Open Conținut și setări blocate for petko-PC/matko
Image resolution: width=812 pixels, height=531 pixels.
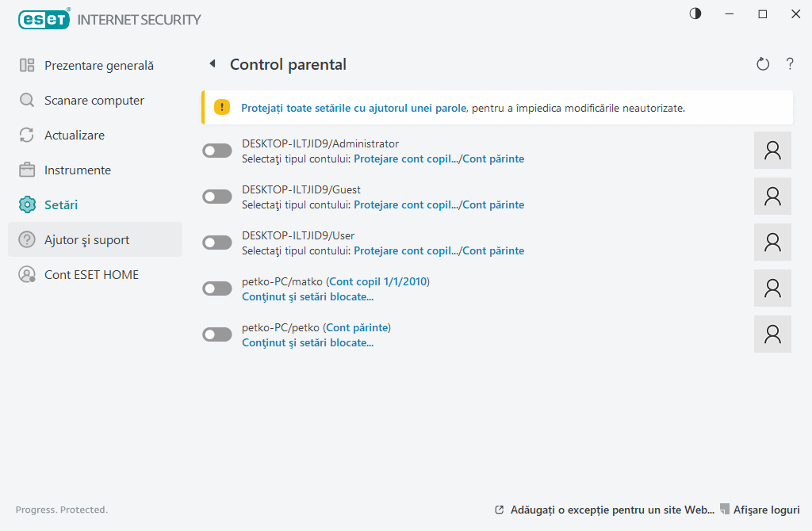308,297
